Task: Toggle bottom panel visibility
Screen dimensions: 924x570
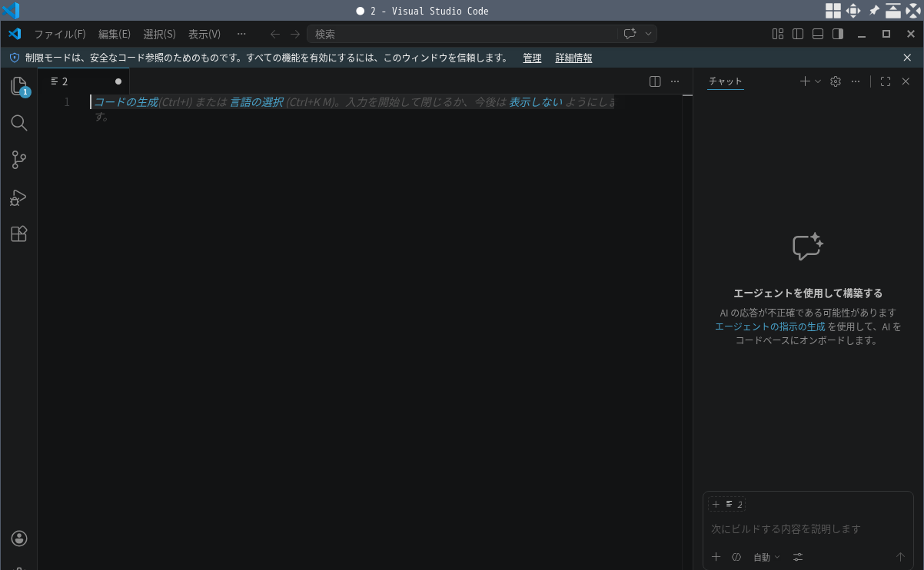Action: pyautogui.click(x=818, y=34)
